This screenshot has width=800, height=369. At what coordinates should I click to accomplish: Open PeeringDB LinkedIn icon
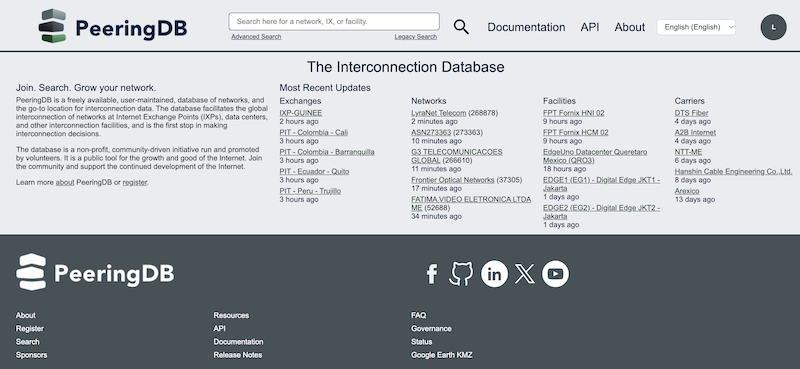(x=494, y=274)
